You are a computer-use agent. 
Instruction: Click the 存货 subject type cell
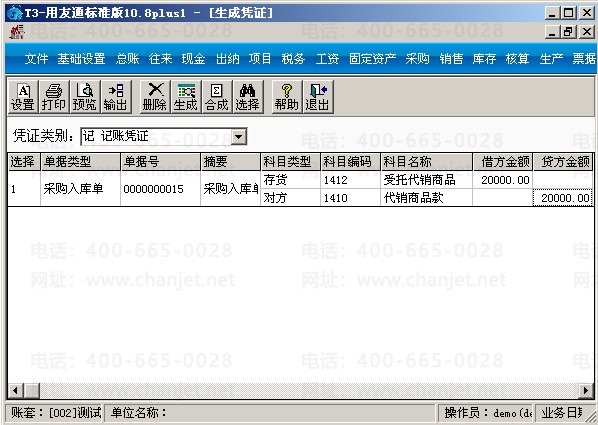tap(291, 180)
